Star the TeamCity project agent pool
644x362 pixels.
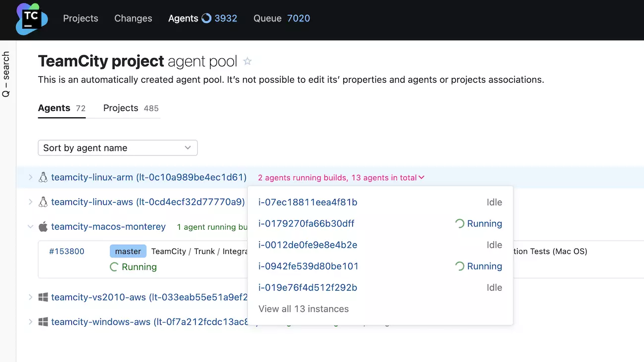tap(247, 61)
